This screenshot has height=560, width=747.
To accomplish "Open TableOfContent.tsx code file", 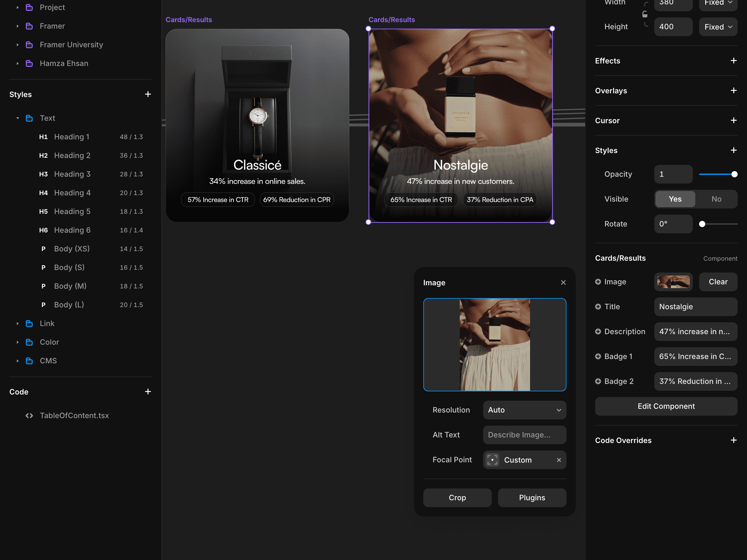I will pyautogui.click(x=74, y=416).
